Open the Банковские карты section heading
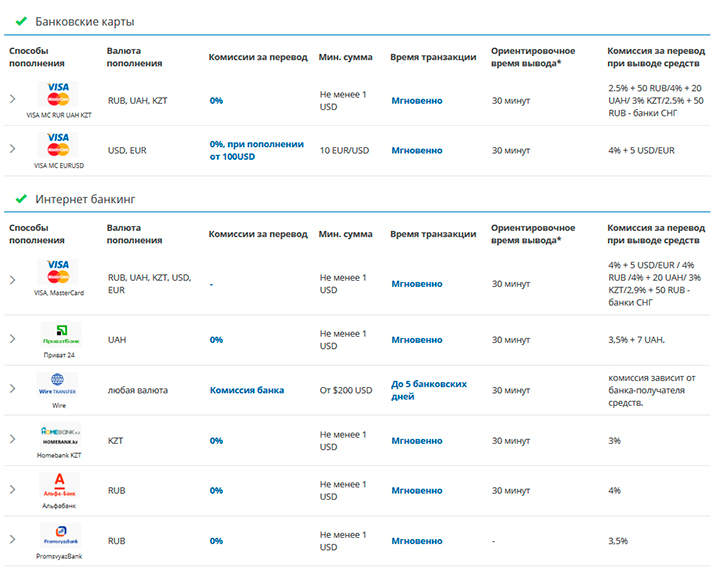The height and width of the screenshot is (571, 720). coord(84,21)
